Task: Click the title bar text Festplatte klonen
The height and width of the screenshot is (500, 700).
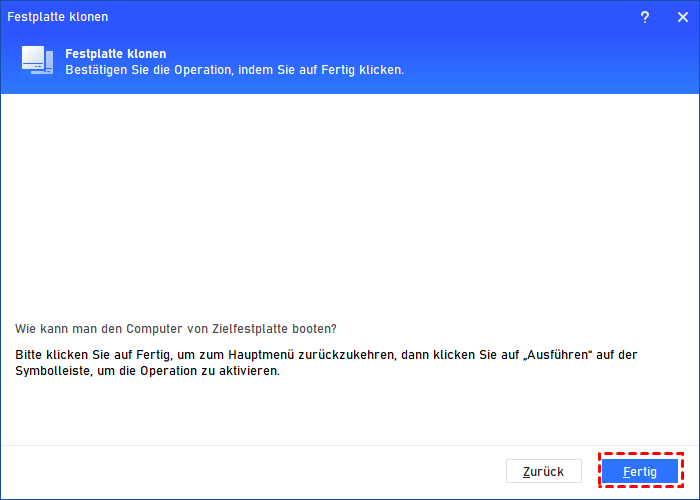Action: point(58,17)
